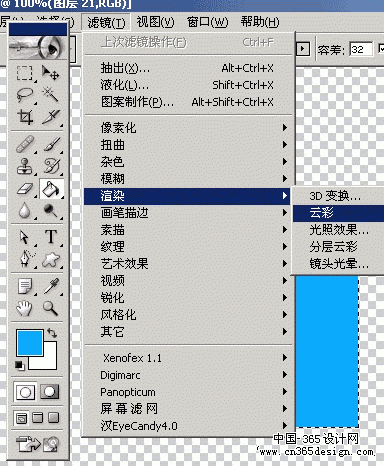Screen dimensions: 384x466
Task: Select the Notes tool
Action: (25, 286)
